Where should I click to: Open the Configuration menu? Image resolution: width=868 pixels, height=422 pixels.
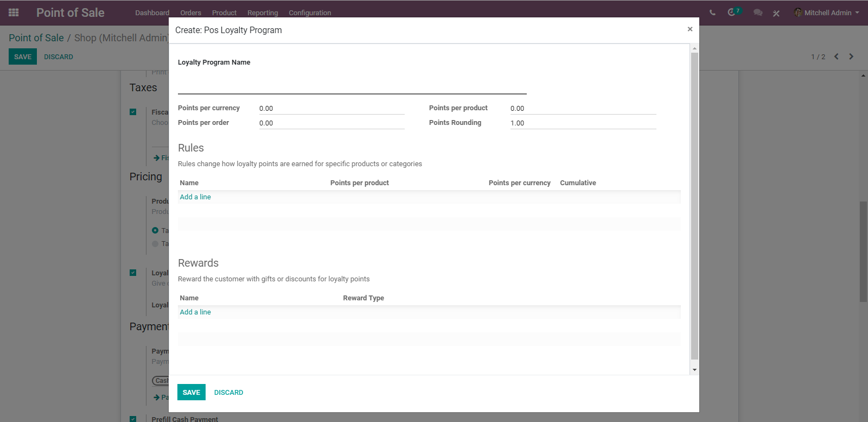point(310,12)
